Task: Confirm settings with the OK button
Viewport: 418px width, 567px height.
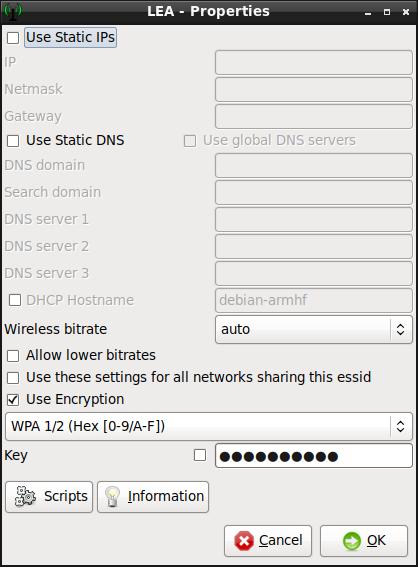Action: point(364,541)
